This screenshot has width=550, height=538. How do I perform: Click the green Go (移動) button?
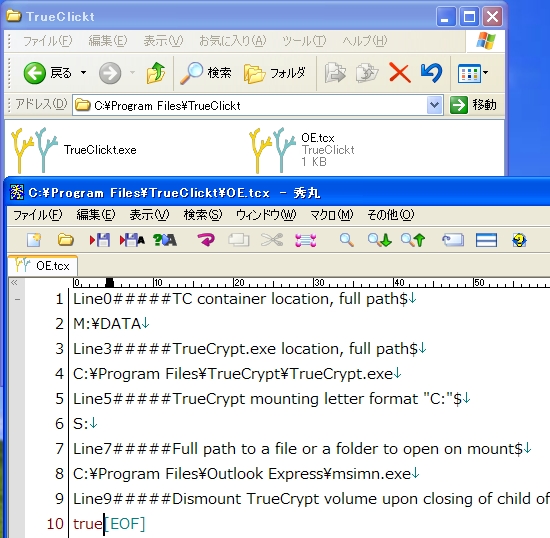tap(474, 105)
